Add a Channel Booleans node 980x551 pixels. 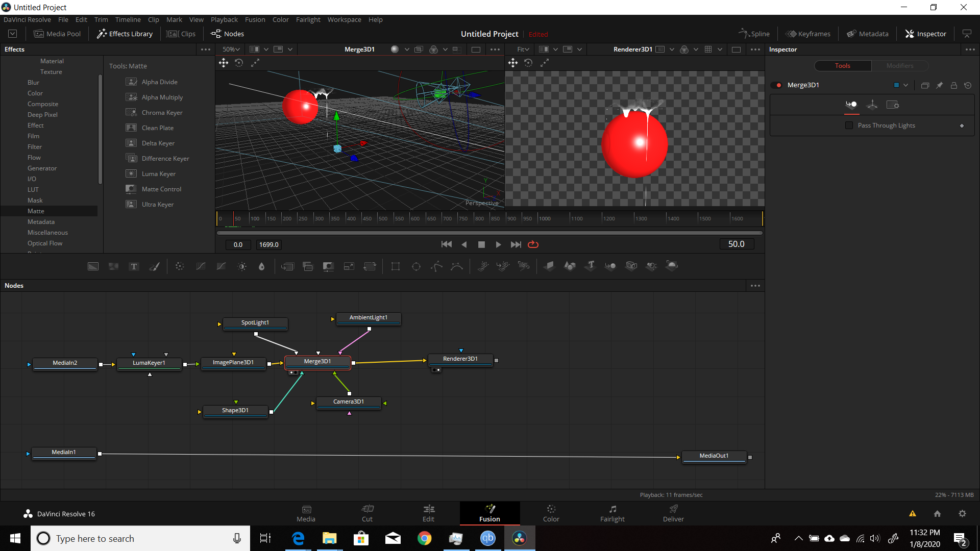coord(308,266)
